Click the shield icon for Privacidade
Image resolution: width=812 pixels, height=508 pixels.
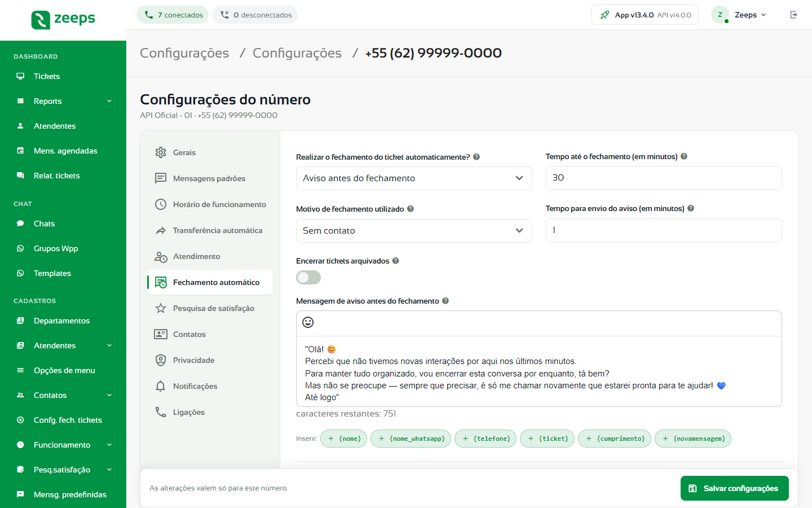point(161,360)
